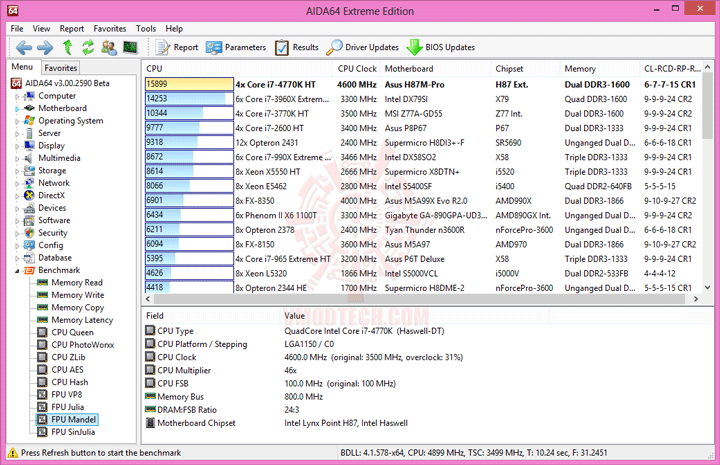Open the FPU VP8 benchmark

(x=67, y=394)
